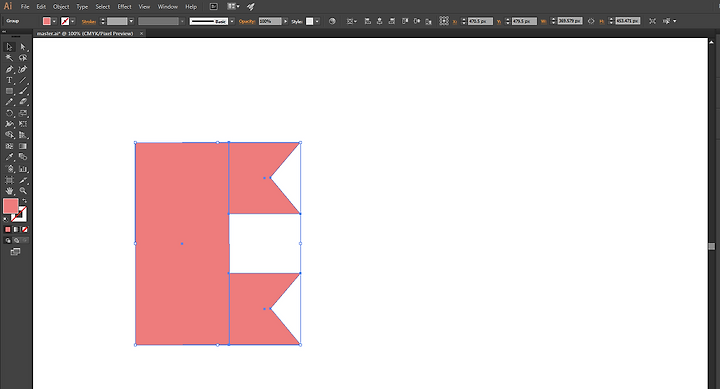Viewport: 720px width, 389px height.
Task: Enable Draw Behind mode
Action: coord(16,240)
